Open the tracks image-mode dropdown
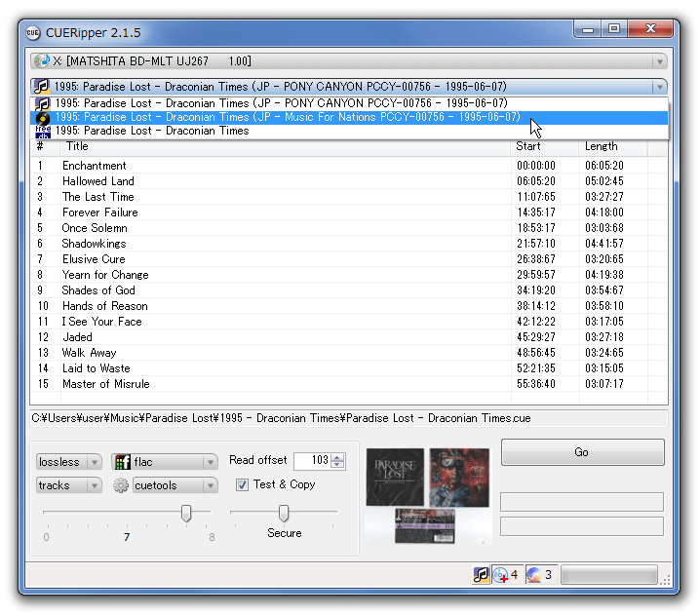Viewport: 700px width, 616px height. point(69,485)
